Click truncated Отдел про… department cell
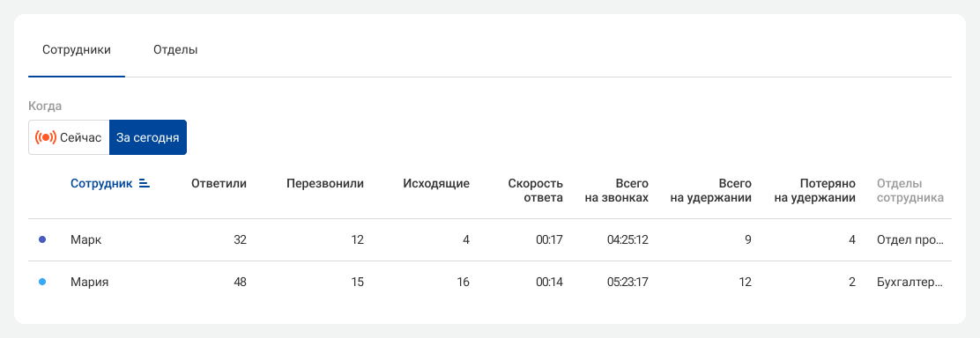The width and height of the screenshot is (980, 338). pos(908,240)
